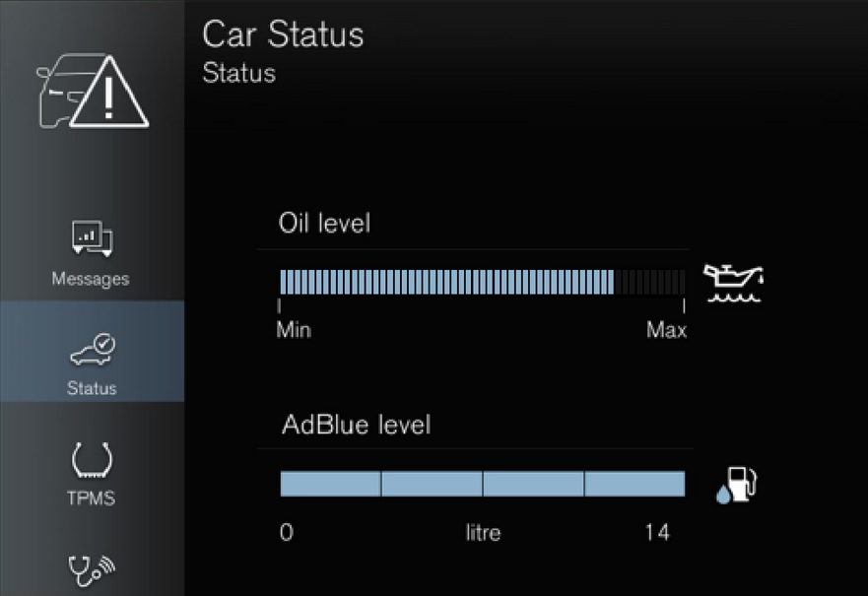
Task: Click the Status subtitle under Car Status
Action: tap(239, 73)
